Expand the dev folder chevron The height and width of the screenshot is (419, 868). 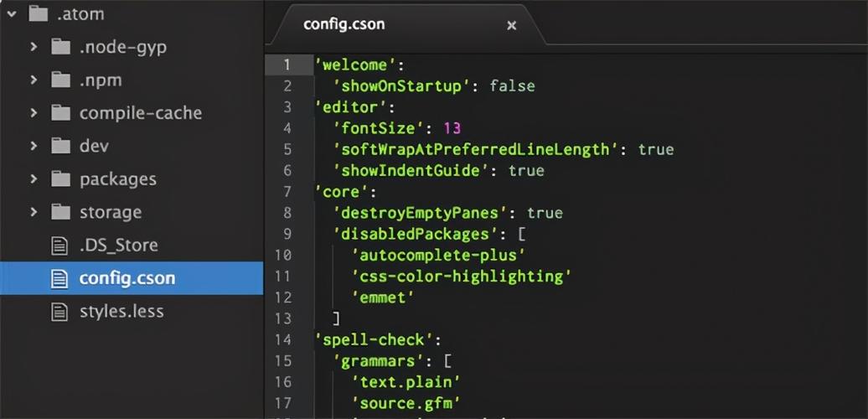pyautogui.click(x=34, y=146)
